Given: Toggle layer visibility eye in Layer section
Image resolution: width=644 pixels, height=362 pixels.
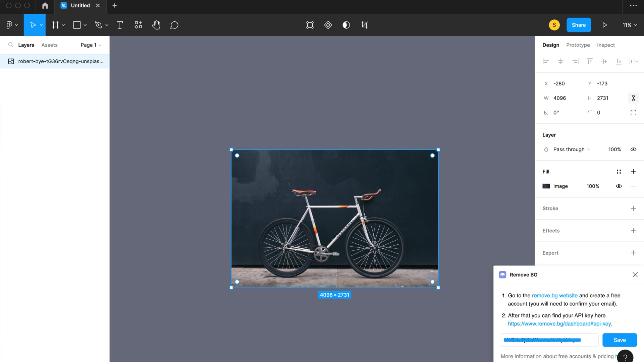Looking at the screenshot, I should click(633, 149).
